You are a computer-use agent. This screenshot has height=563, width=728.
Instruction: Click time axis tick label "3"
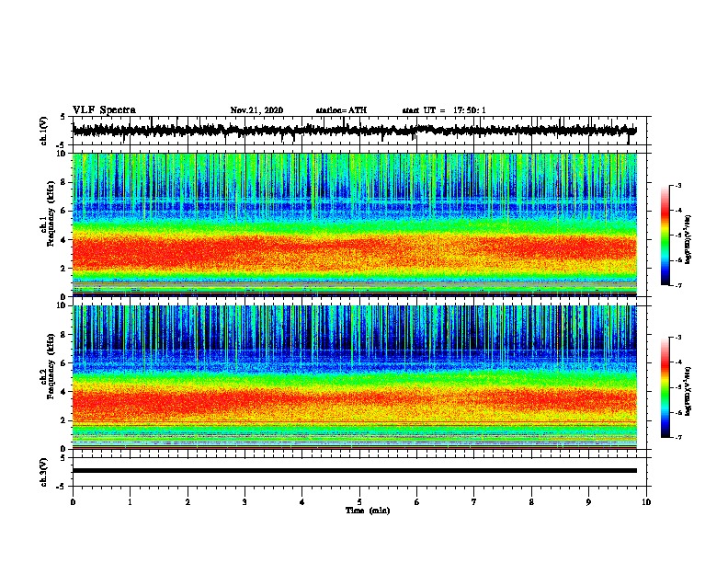(245, 502)
